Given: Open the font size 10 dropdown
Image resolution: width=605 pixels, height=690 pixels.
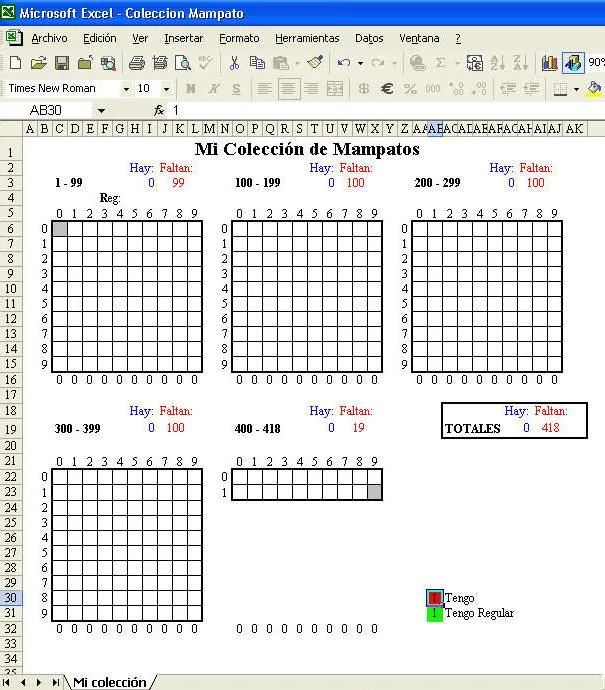Looking at the screenshot, I should coord(166,89).
